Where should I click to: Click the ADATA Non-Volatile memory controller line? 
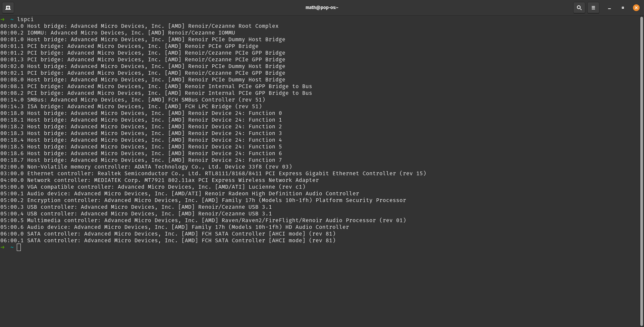click(x=146, y=167)
